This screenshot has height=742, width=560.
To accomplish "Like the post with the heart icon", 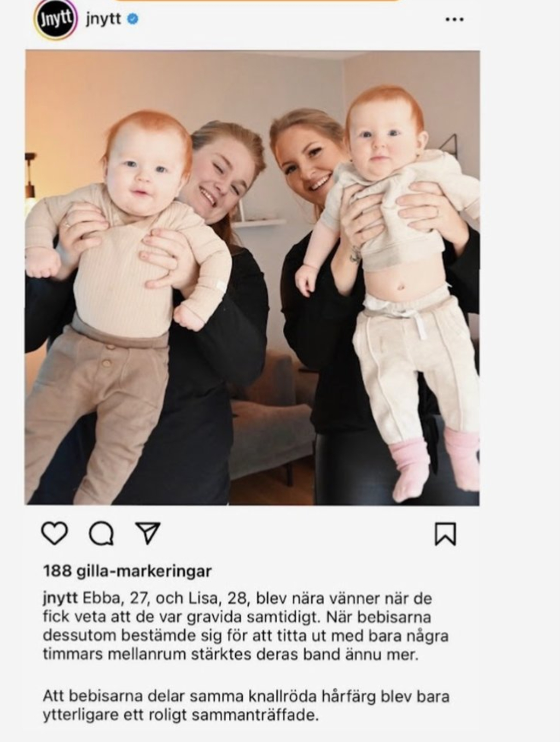I will pos(55,533).
